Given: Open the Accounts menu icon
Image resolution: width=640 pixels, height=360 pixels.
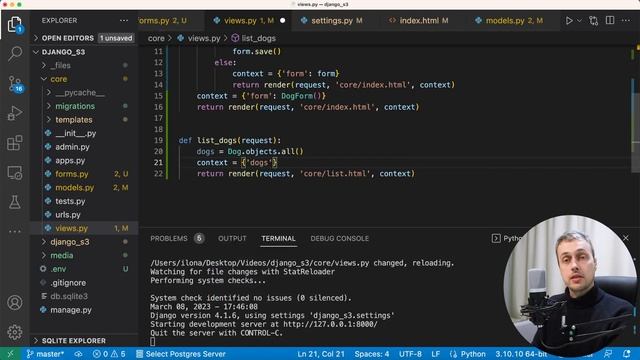Looking at the screenshot, I should tap(15, 302).
